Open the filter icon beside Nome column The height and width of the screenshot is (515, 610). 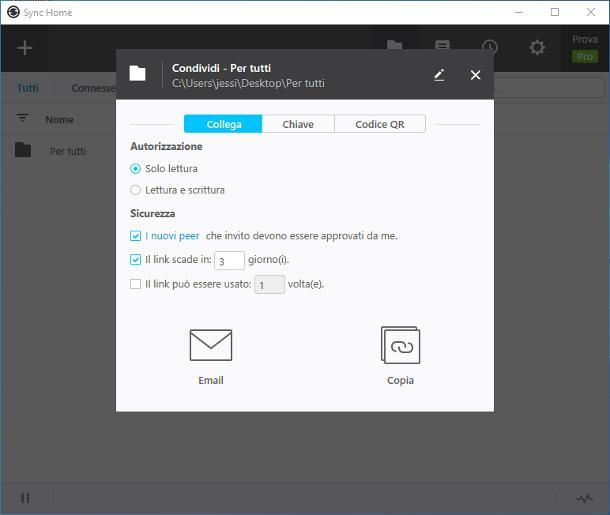click(x=22, y=119)
